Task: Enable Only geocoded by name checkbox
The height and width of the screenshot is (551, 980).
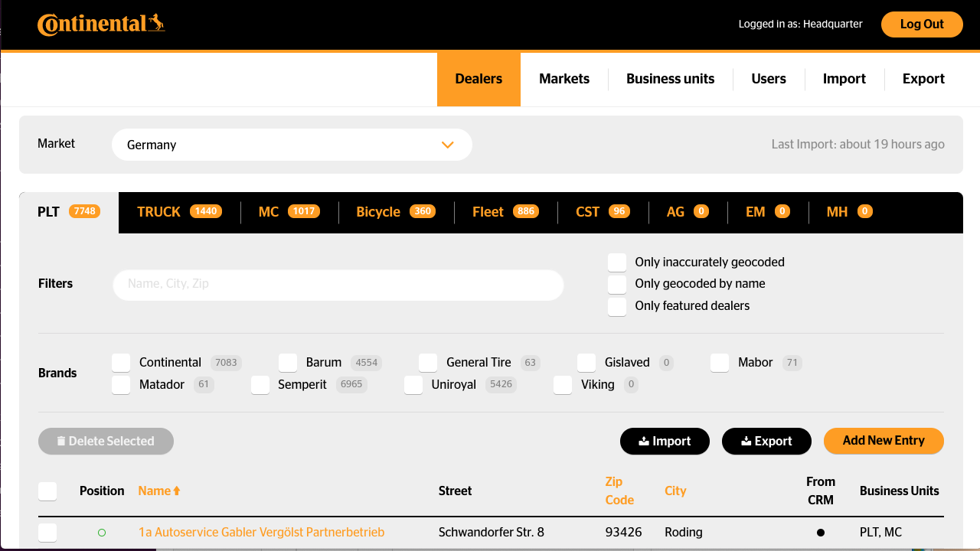Action: point(617,285)
